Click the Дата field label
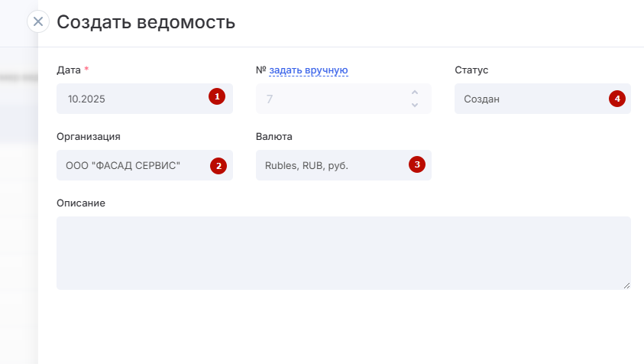Image resolution: width=644 pixels, height=364 pixels. click(69, 70)
